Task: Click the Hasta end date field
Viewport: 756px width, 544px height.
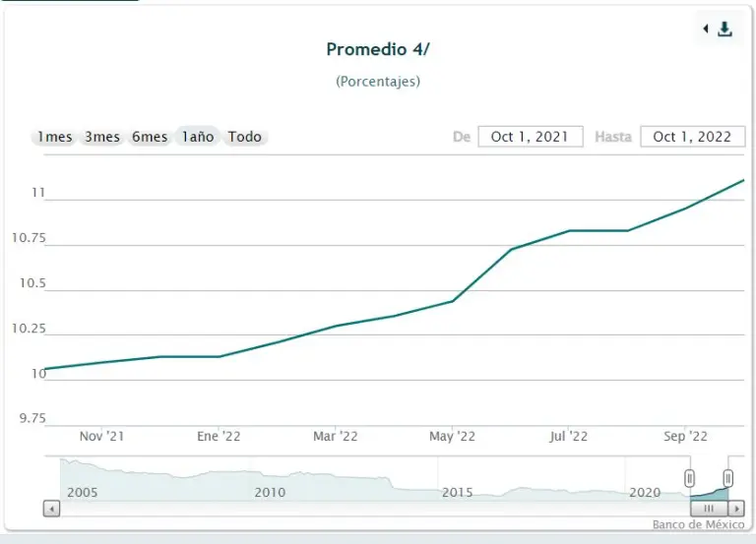Action: [x=692, y=137]
